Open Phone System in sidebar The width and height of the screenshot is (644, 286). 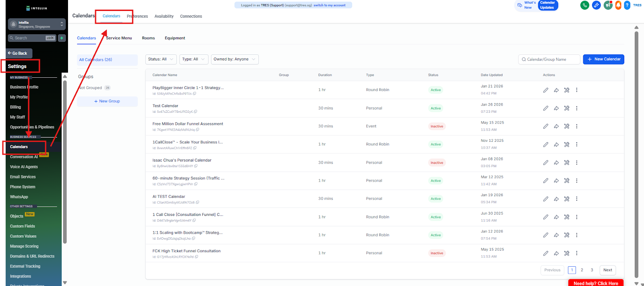click(x=23, y=187)
